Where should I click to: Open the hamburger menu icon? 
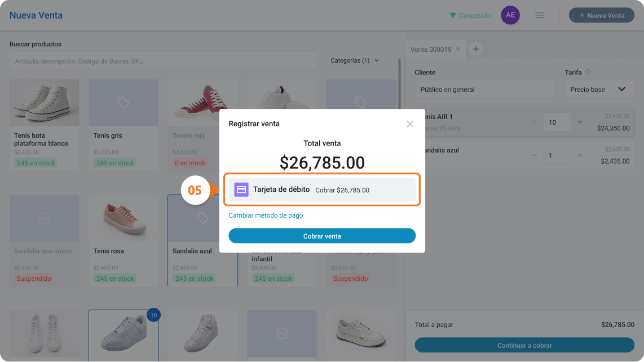pos(539,15)
